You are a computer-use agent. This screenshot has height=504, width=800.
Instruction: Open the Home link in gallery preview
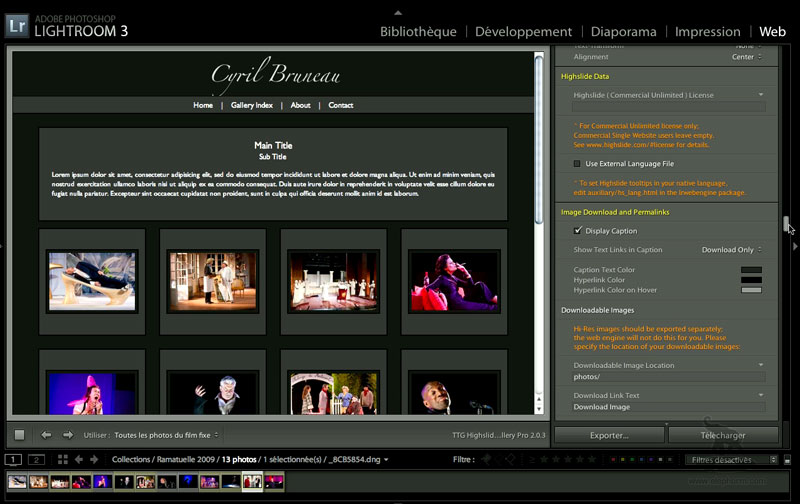point(203,105)
